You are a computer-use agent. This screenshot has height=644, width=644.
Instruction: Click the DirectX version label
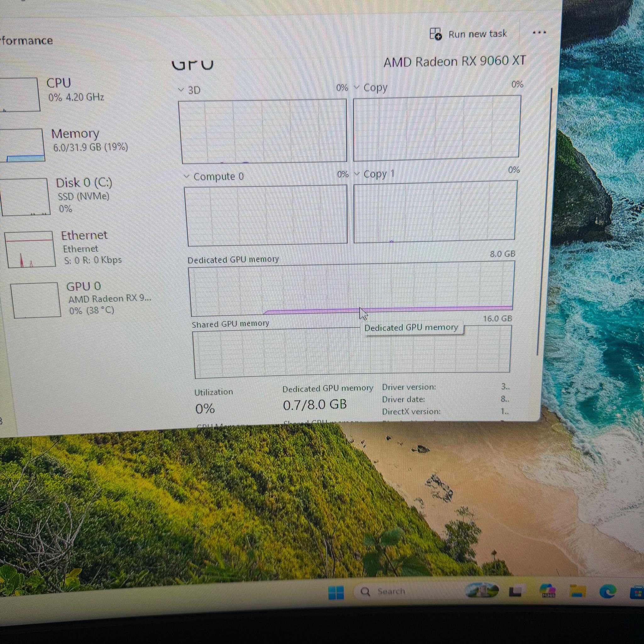(x=411, y=412)
